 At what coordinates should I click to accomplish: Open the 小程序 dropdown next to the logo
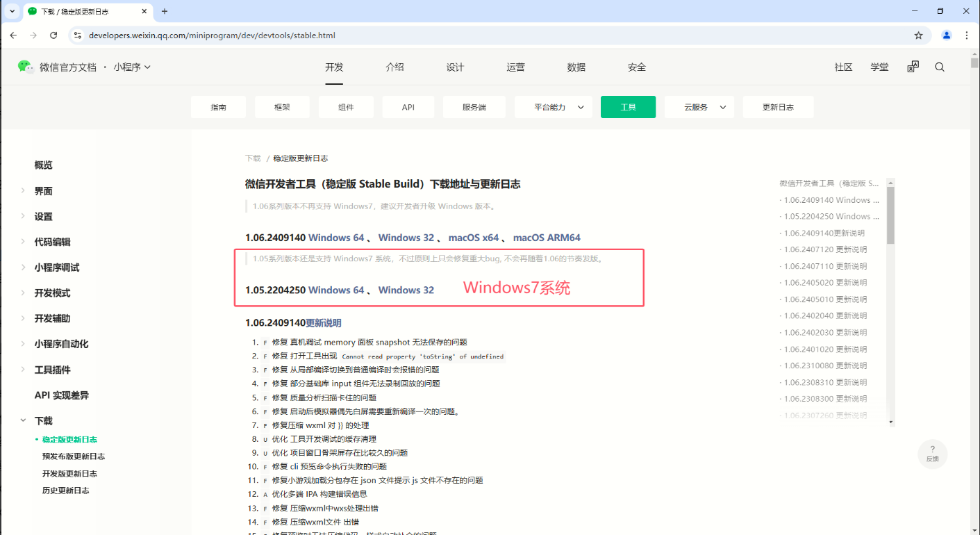pyautogui.click(x=132, y=67)
